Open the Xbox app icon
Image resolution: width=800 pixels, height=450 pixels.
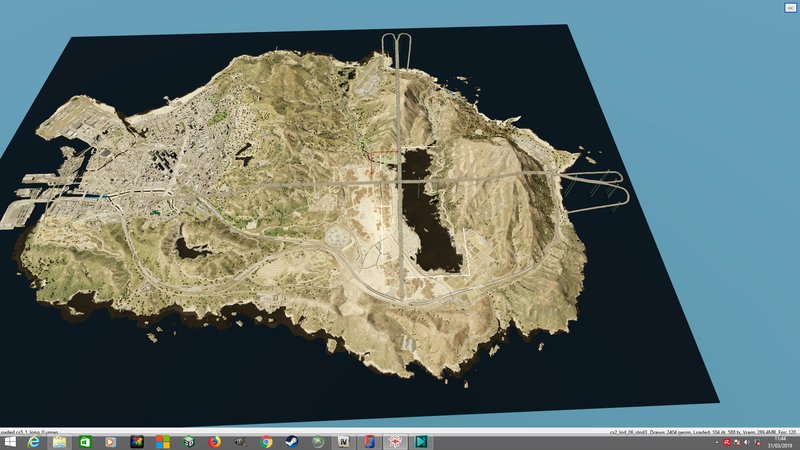(318, 442)
